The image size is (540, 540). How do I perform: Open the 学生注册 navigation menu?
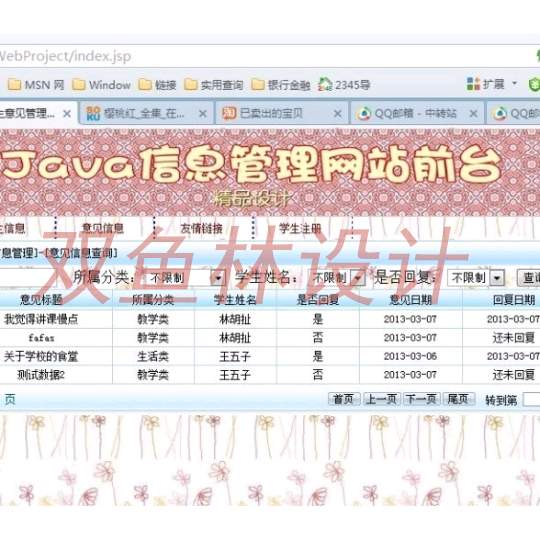(300, 228)
